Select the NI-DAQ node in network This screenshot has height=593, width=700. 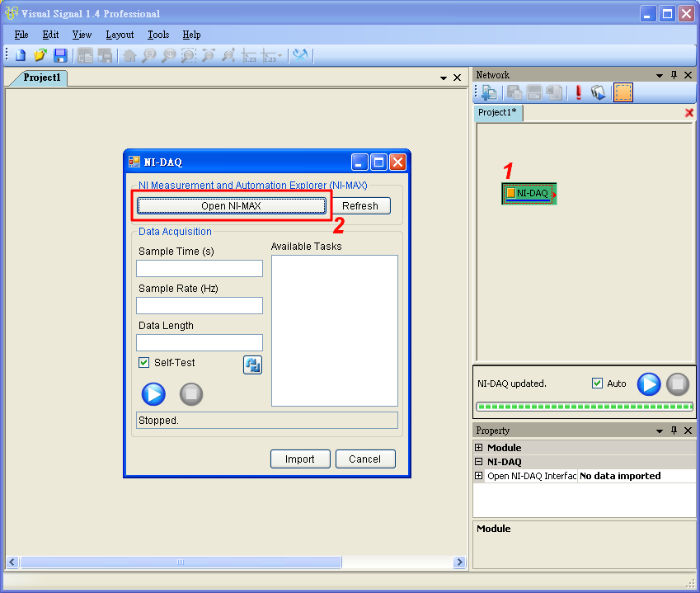point(529,193)
